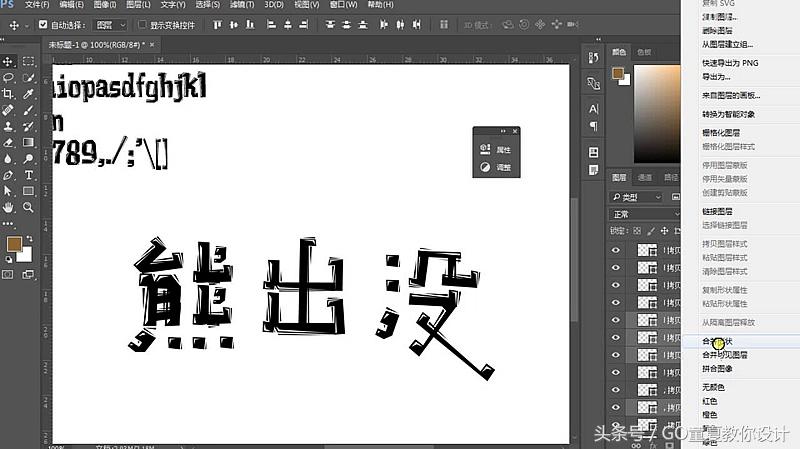
Task: Open the 类型 layer filter dropdown
Action: pyautogui.click(x=636, y=197)
